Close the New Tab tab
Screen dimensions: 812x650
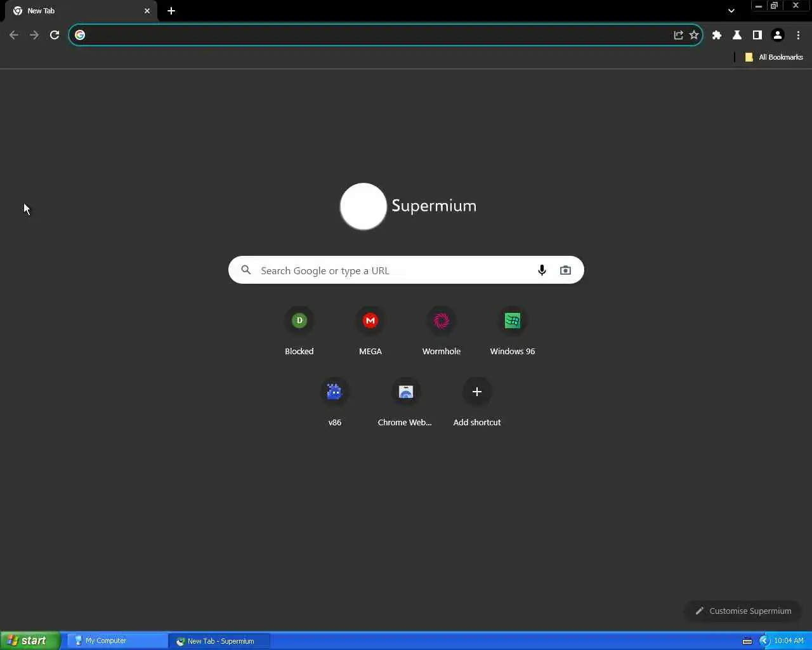(x=147, y=11)
